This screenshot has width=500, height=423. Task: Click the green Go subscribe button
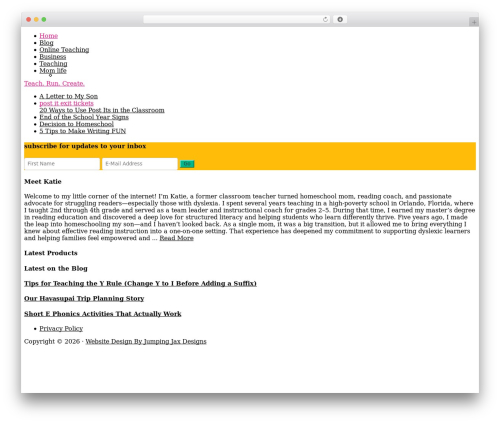(187, 164)
